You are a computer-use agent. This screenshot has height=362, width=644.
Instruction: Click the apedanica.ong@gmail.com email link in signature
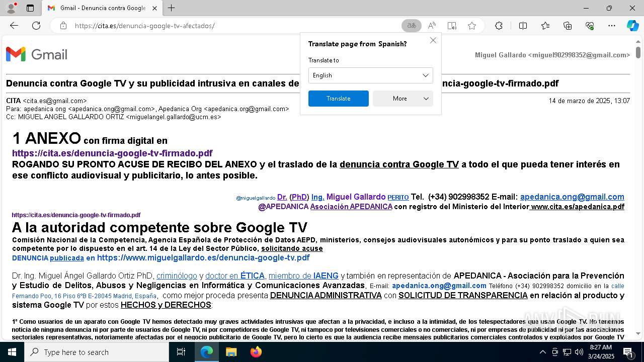point(572,197)
